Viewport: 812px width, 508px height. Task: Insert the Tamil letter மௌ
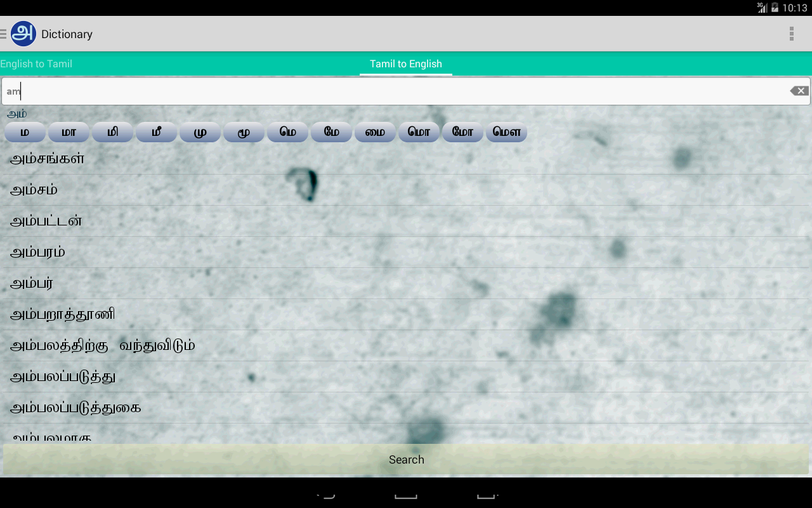coord(506,132)
